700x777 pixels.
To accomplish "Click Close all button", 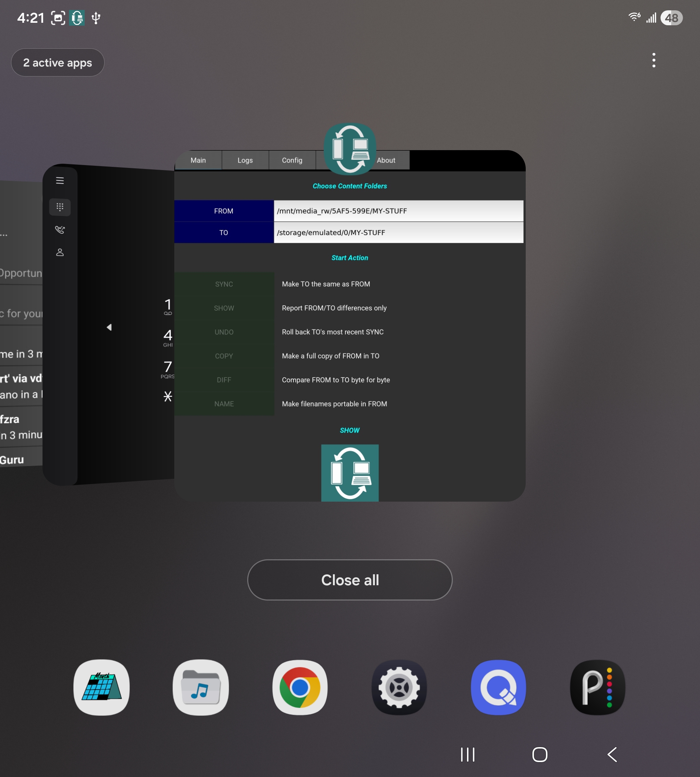I will (x=350, y=580).
